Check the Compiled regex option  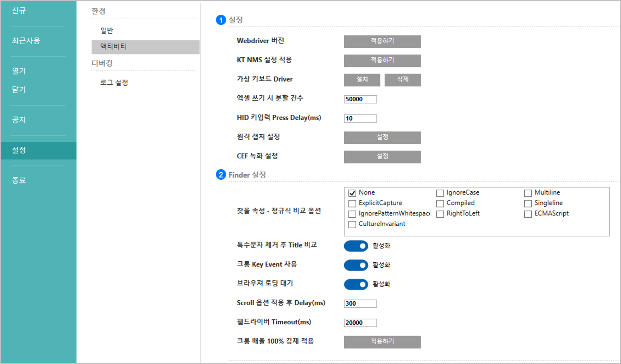[440, 203]
